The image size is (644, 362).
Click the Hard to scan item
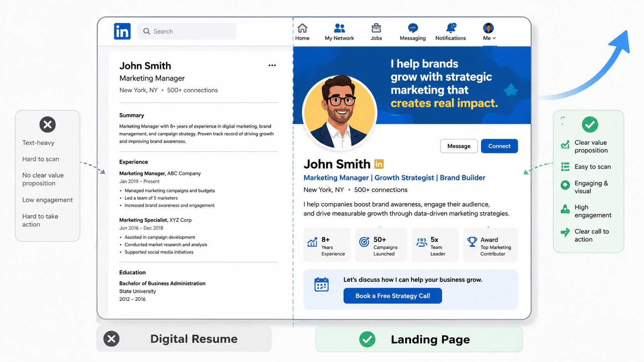40,159
